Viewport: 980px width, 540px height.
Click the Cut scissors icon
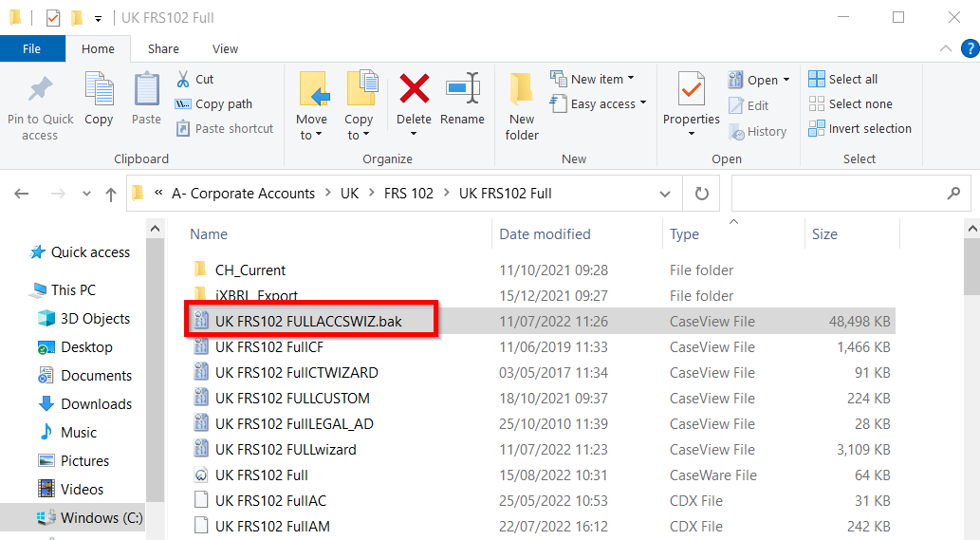tap(183, 80)
